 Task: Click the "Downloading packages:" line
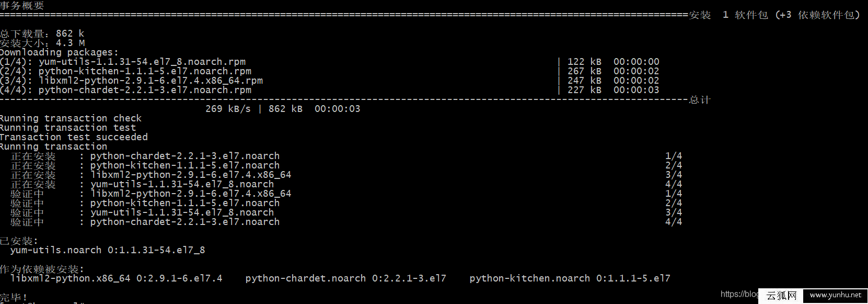59,53
